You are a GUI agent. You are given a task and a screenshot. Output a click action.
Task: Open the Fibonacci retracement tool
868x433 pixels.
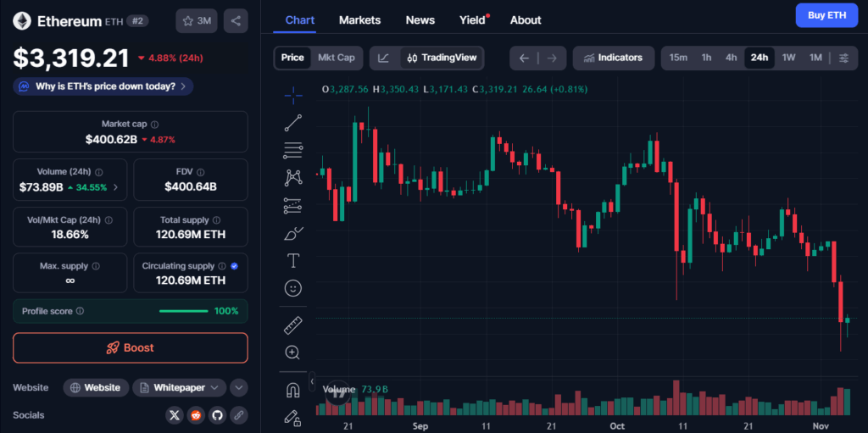(292, 150)
